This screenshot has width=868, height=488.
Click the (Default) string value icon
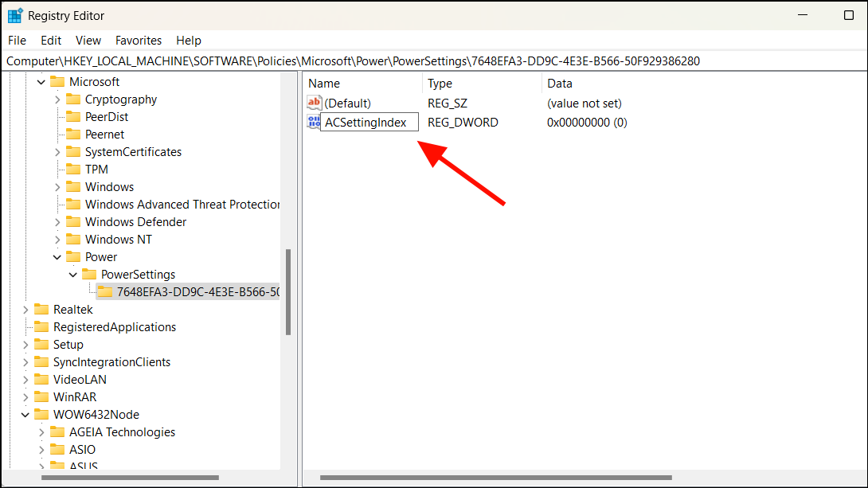pos(315,103)
